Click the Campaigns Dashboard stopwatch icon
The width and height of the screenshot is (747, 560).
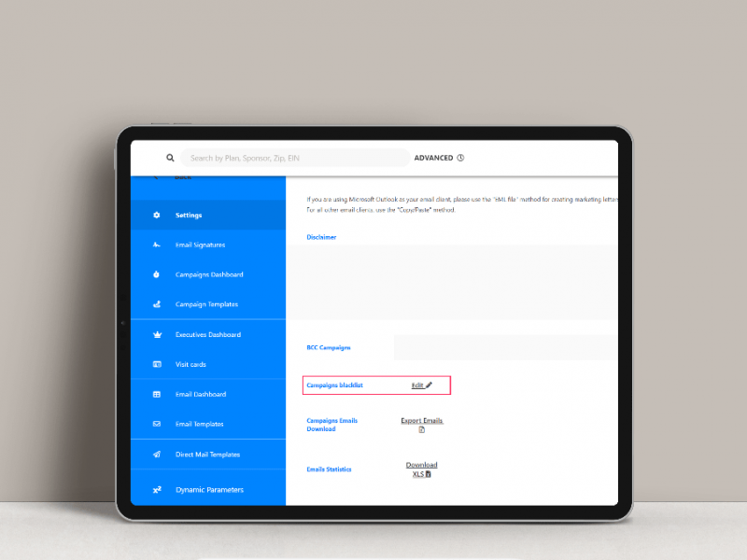click(x=157, y=275)
